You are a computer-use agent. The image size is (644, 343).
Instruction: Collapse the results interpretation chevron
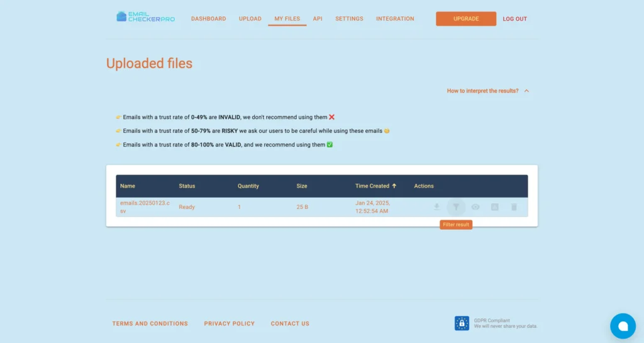pos(526,91)
